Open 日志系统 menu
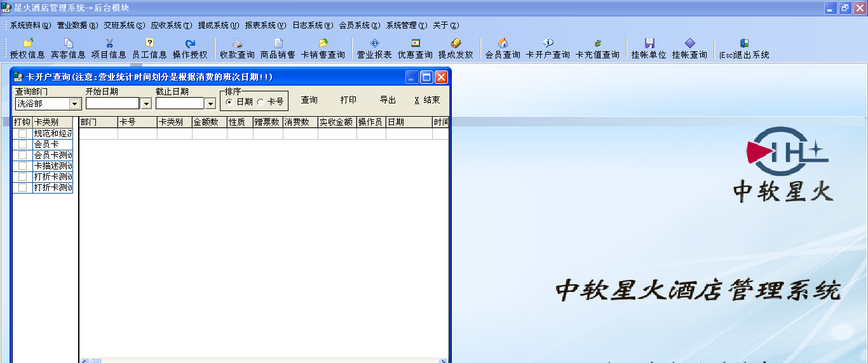 click(312, 25)
